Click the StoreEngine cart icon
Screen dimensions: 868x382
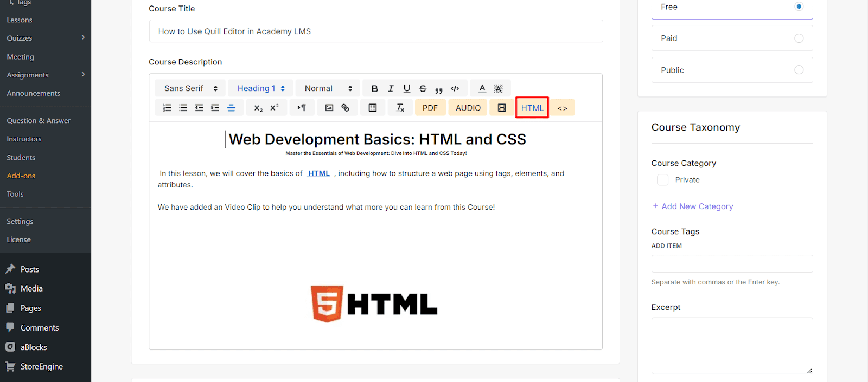(x=10, y=366)
